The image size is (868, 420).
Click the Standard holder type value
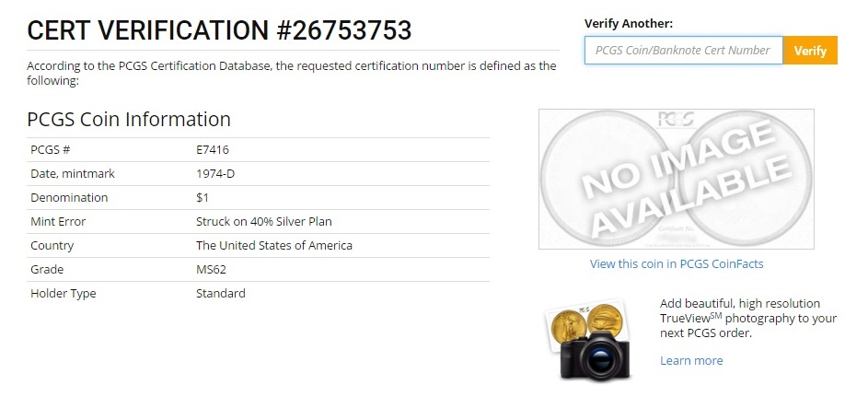click(221, 294)
